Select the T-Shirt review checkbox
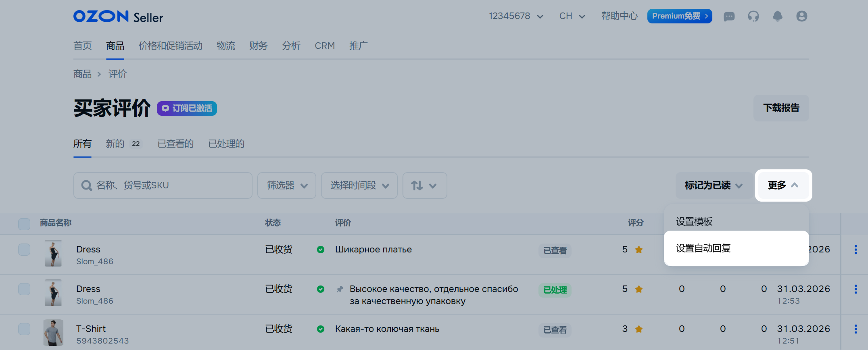This screenshot has height=350, width=868. pyautogui.click(x=24, y=329)
